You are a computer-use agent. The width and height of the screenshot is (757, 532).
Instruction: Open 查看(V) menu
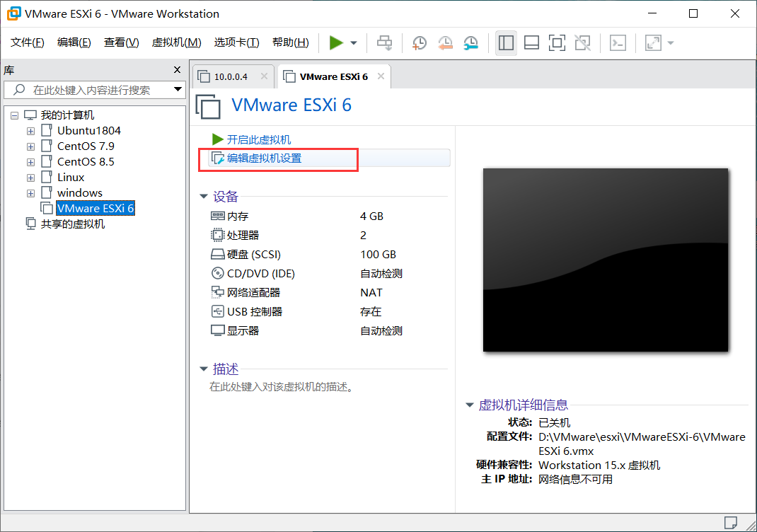[x=121, y=42]
